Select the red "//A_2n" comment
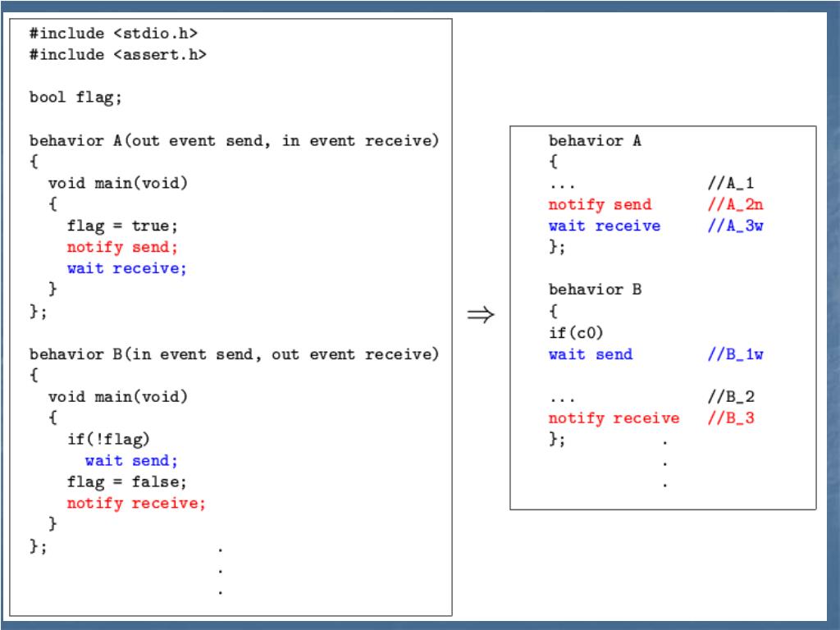This screenshot has width=840, height=630. point(735,204)
